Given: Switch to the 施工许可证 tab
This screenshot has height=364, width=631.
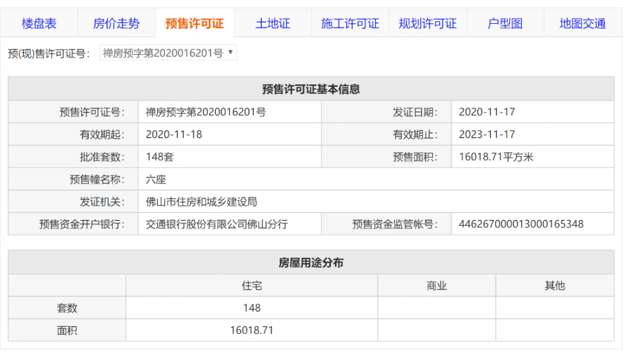Looking at the screenshot, I should point(350,23).
